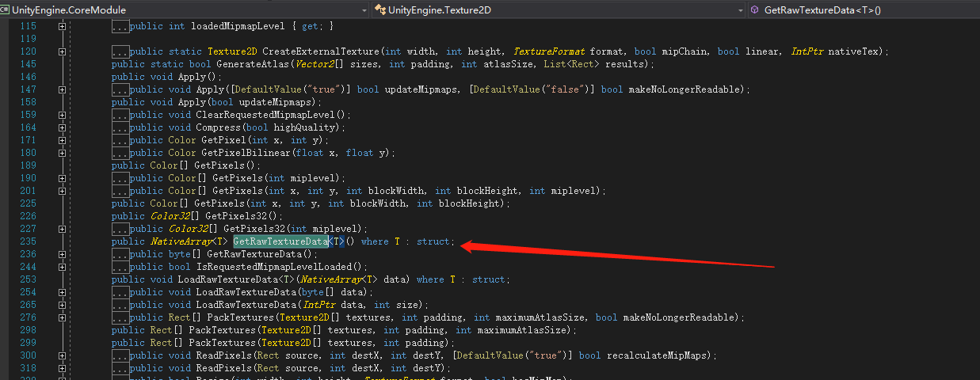Expand the GetPixels region at line 201

pyautogui.click(x=62, y=191)
